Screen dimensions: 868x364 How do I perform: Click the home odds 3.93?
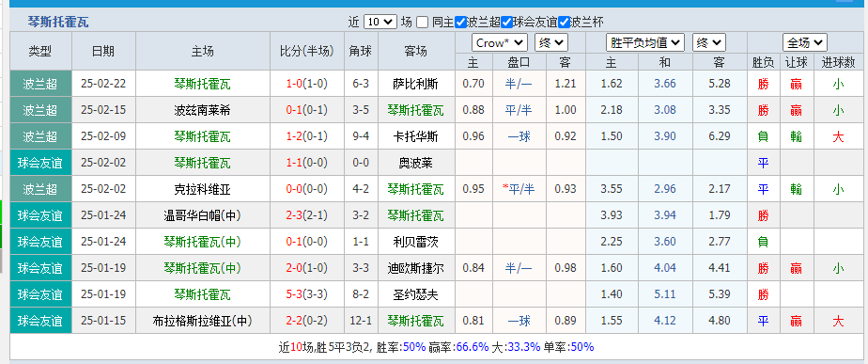click(612, 215)
